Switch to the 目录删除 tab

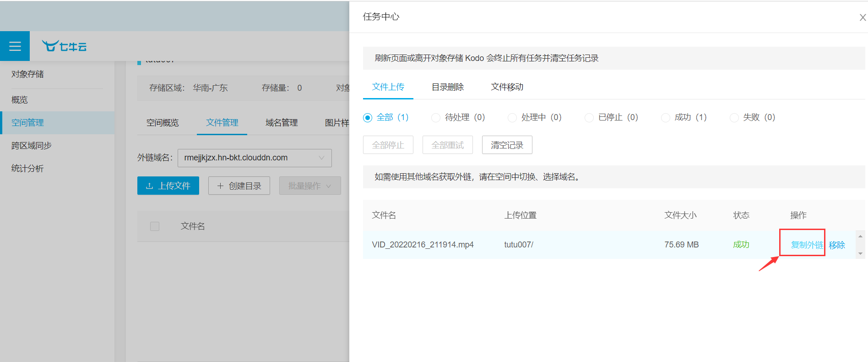pos(448,87)
